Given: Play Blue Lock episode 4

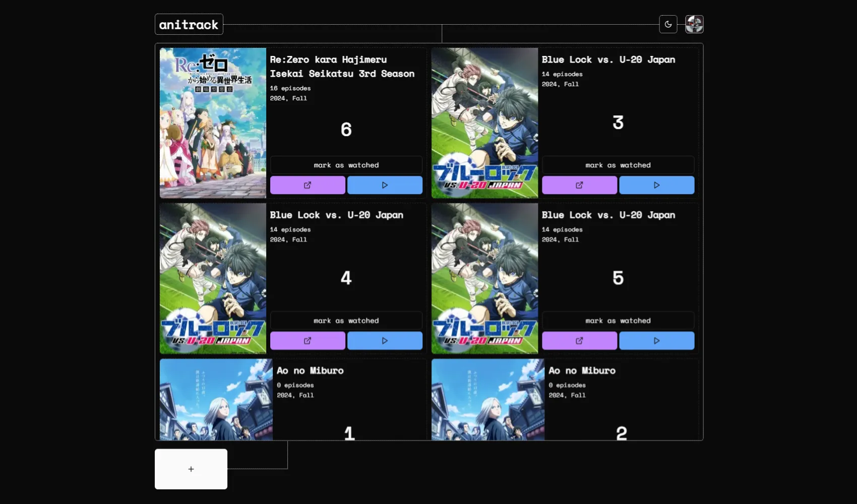Looking at the screenshot, I should (x=385, y=341).
